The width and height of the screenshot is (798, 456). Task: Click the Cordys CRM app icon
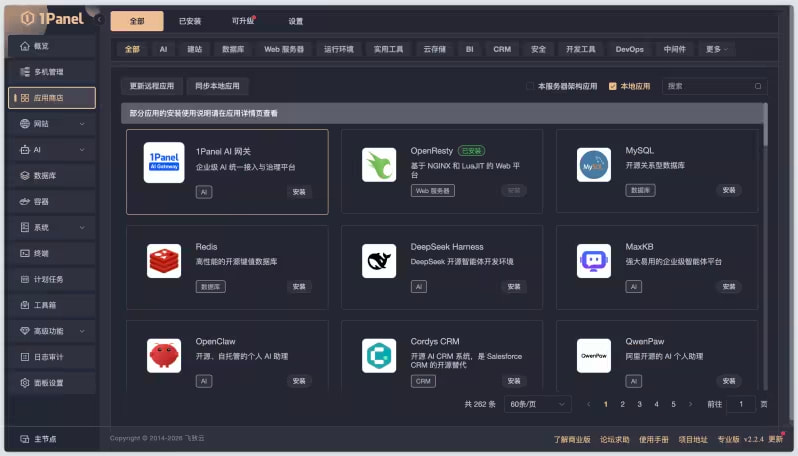[379, 356]
